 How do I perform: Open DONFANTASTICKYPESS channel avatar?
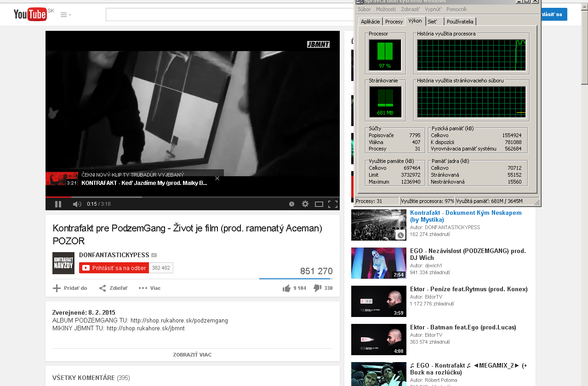point(63,263)
